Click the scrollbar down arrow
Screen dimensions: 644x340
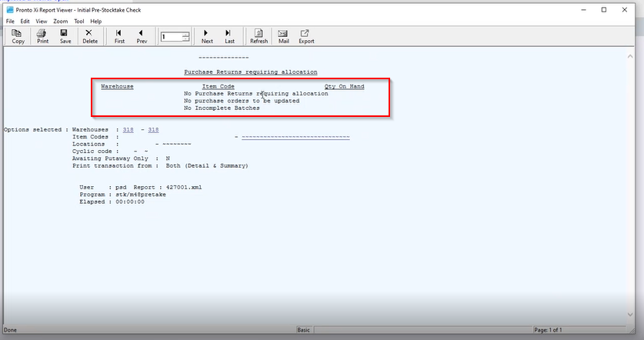coord(630,315)
